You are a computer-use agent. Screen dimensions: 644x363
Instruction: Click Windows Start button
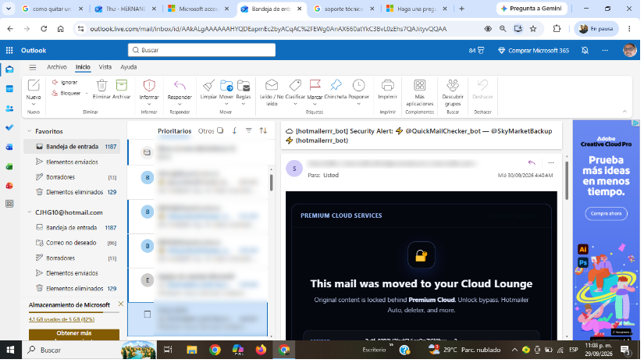tap(11, 351)
